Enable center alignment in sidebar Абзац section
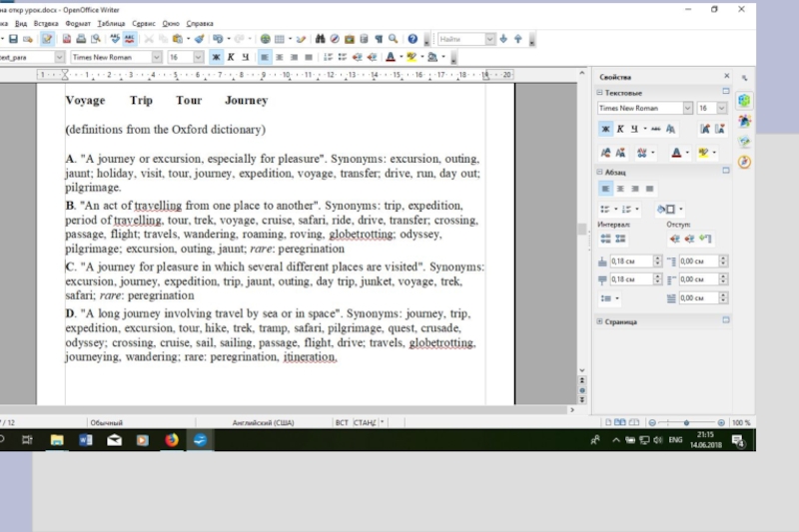Image resolution: width=799 pixels, height=532 pixels. click(x=619, y=188)
